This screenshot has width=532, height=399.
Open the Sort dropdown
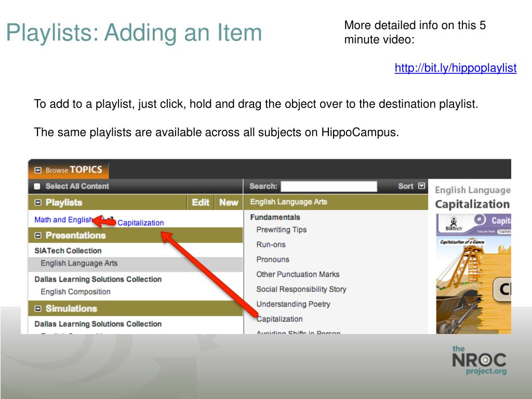[x=421, y=186]
